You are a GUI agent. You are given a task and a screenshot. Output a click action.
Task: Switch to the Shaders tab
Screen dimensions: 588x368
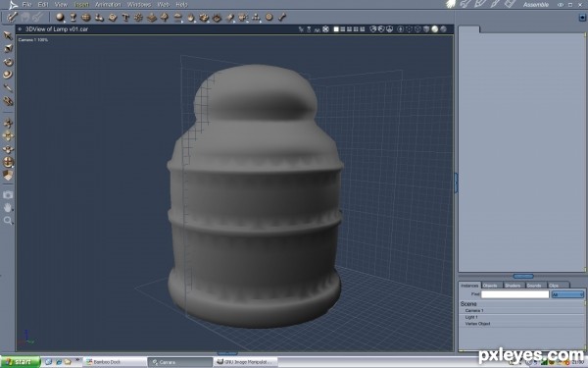click(x=513, y=286)
